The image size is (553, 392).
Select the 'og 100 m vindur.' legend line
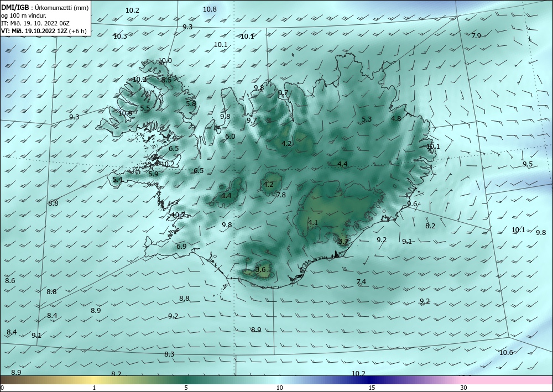click(24, 15)
